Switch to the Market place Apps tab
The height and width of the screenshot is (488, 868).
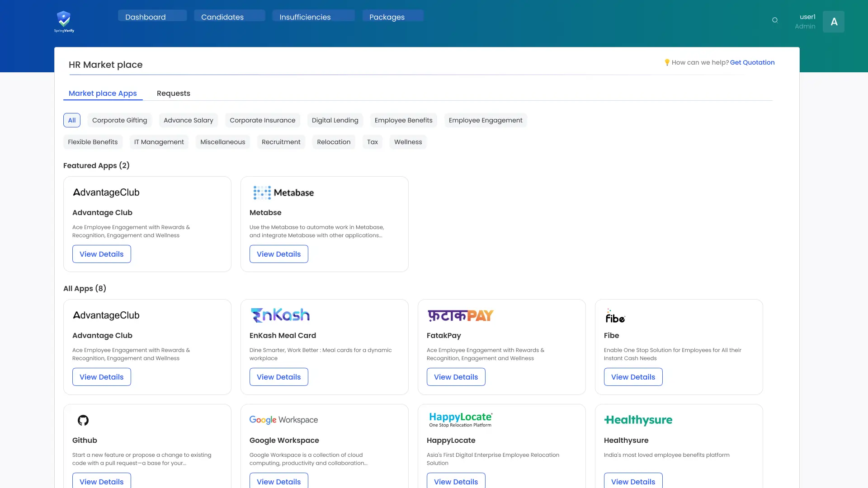pyautogui.click(x=103, y=93)
